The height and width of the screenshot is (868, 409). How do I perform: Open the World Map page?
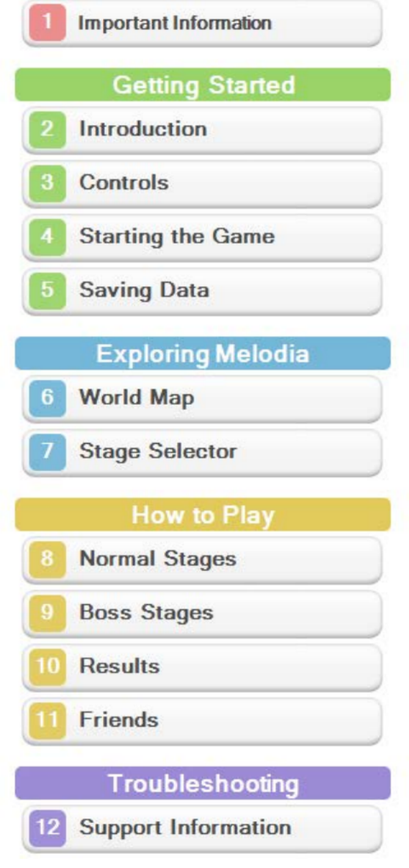136,398
